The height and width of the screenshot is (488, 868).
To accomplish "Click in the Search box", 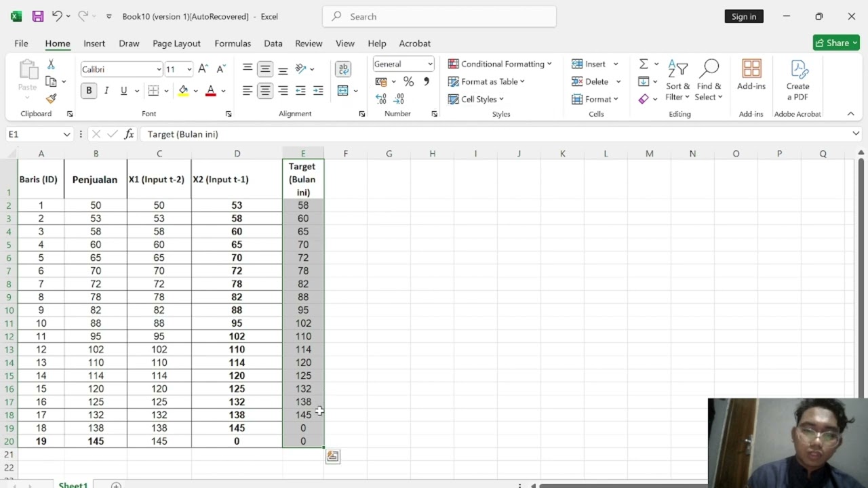I will coord(439,16).
